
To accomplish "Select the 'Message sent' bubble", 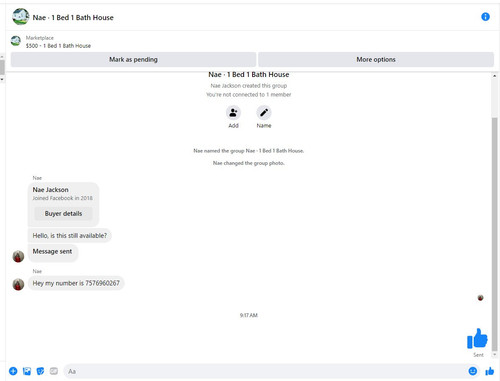I will 52,252.
